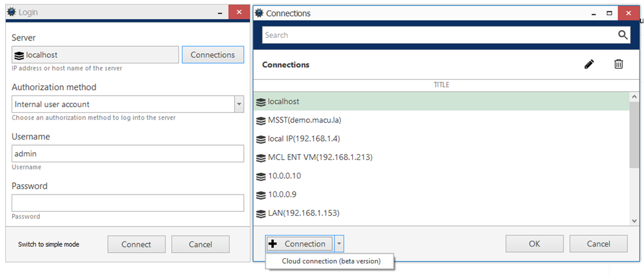Click the pencil edit connection icon
This screenshot has height=278, width=644.
click(x=589, y=64)
